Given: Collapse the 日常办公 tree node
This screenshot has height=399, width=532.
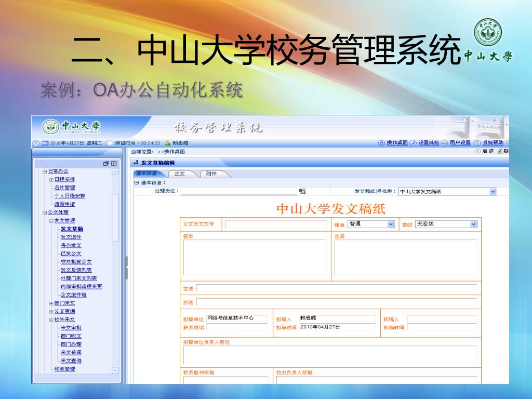Looking at the screenshot, I should point(45,171).
